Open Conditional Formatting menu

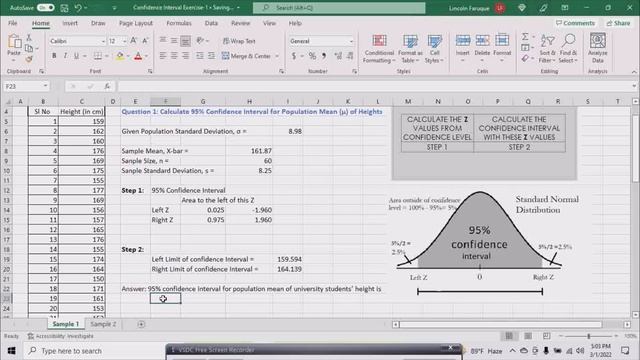tap(379, 49)
